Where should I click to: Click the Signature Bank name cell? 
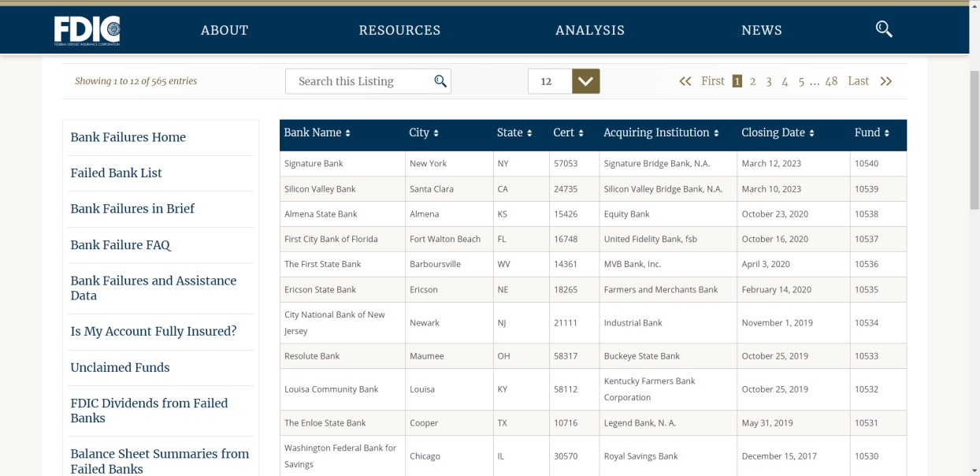[342, 164]
